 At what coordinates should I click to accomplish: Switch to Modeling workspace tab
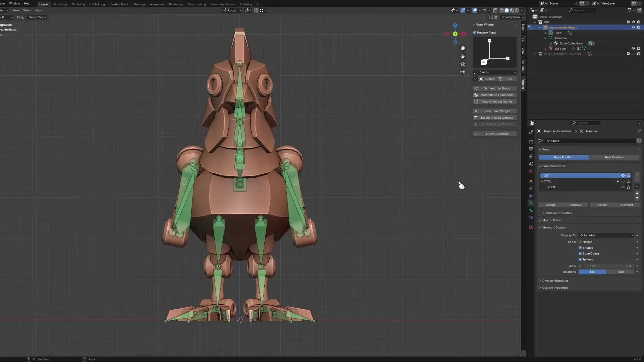(x=60, y=4)
